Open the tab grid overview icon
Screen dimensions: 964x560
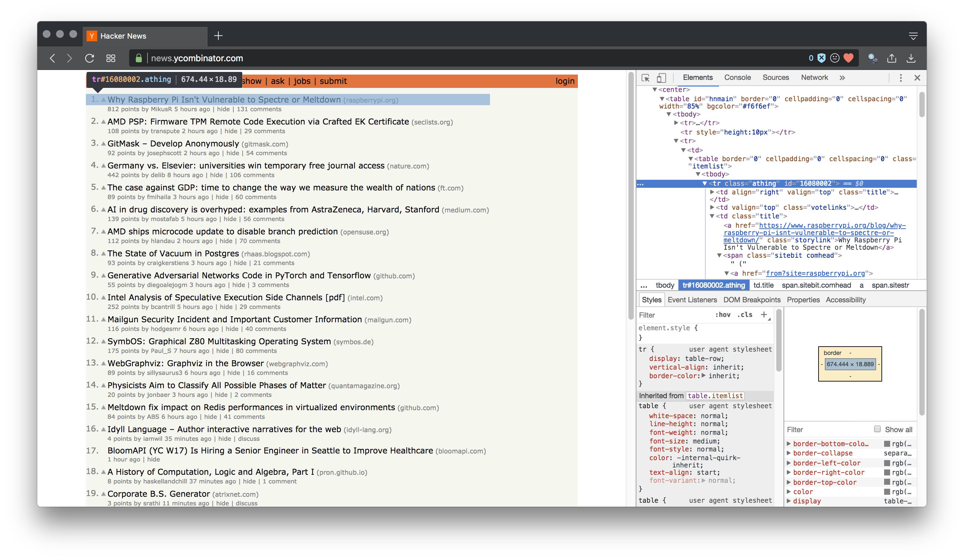111,58
